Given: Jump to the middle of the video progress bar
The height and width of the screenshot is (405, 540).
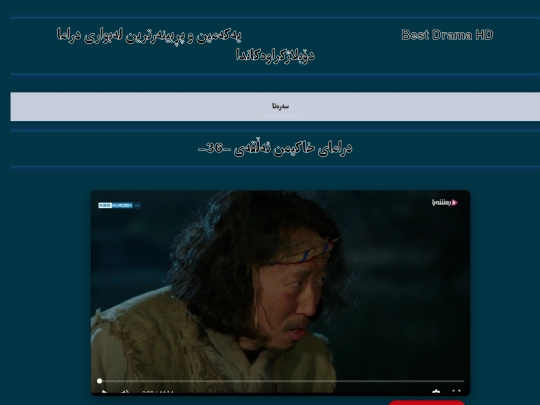Looking at the screenshot, I should (281, 381).
